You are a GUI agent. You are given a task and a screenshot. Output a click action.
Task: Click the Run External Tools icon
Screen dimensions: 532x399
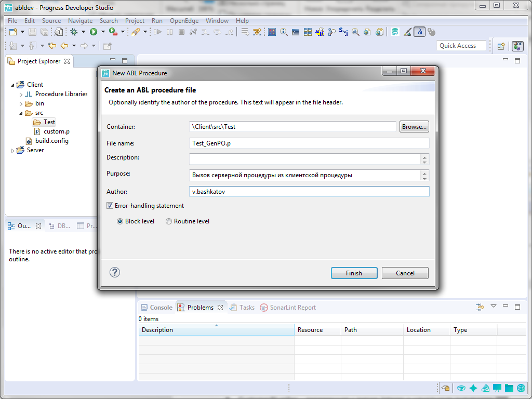[x=113, y=32]
